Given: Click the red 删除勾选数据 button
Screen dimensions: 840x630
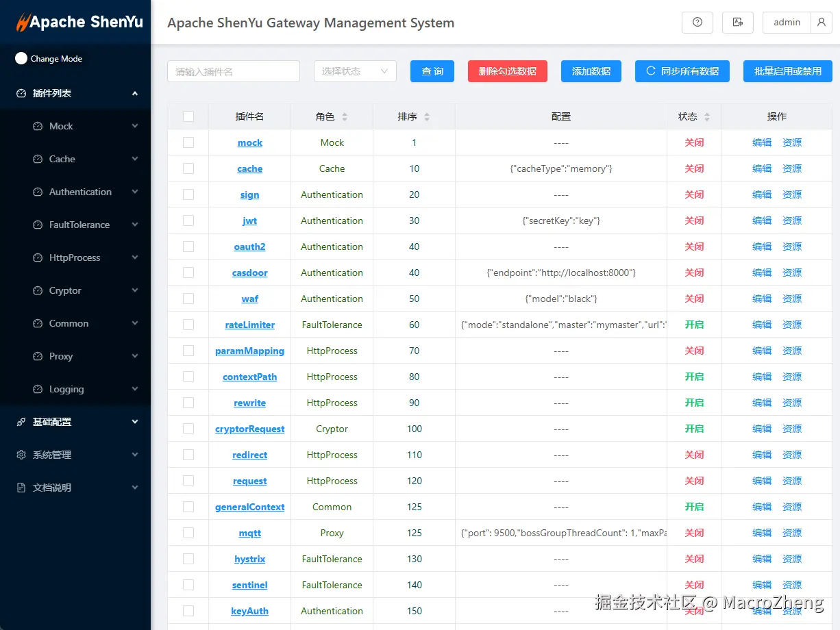Looking at the screenshot, I should point(508,71).
